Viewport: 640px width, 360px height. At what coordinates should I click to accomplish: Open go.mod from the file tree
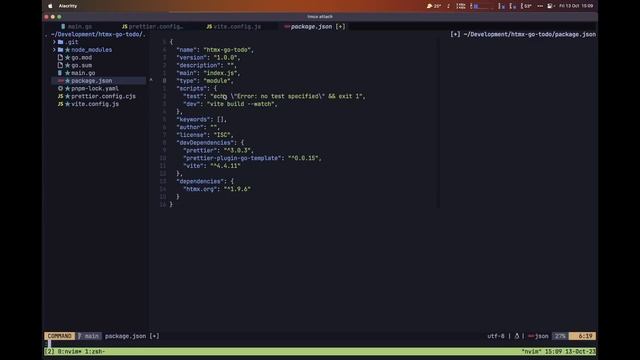pos(82,58)
